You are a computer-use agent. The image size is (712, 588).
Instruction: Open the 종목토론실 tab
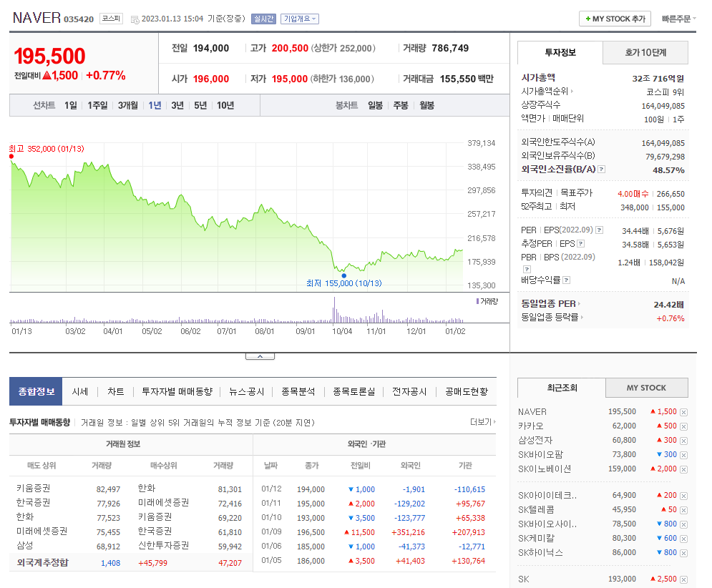[x=354, y=391]
